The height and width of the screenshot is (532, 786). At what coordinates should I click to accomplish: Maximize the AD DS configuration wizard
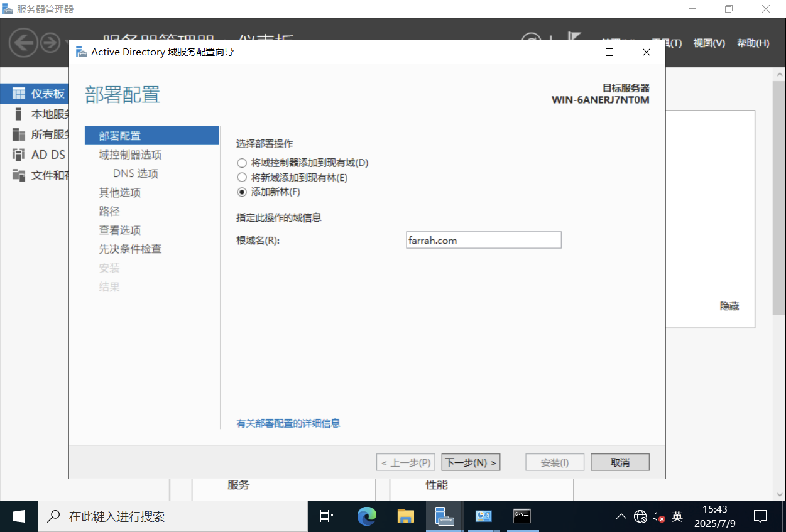pyautogui.click(x=609, y=52)
